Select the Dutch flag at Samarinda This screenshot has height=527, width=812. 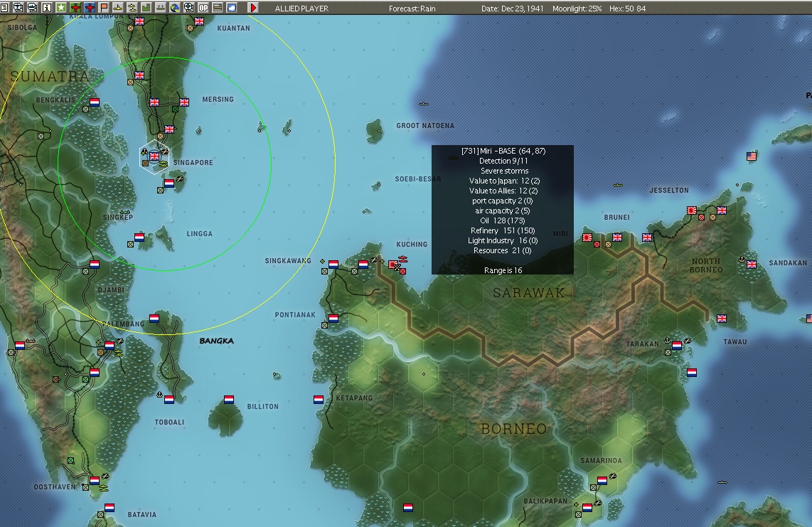602,480
